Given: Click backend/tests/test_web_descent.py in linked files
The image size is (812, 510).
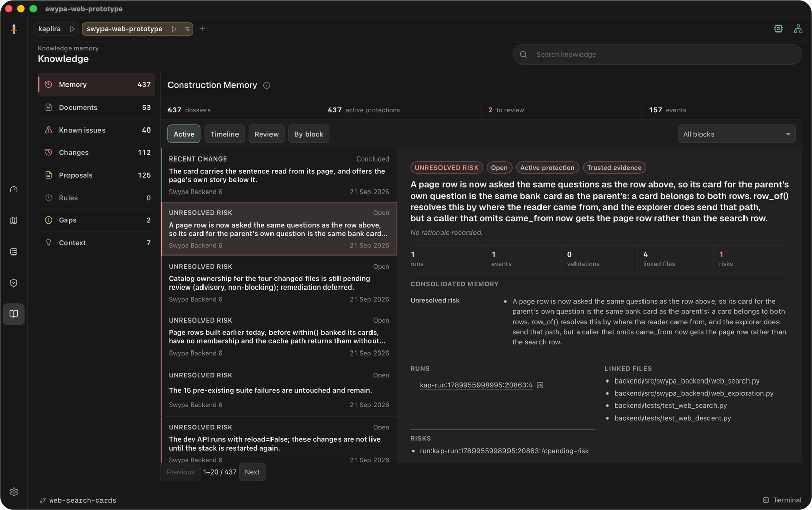Looking at the screenshot, I should tap(672, 418).
